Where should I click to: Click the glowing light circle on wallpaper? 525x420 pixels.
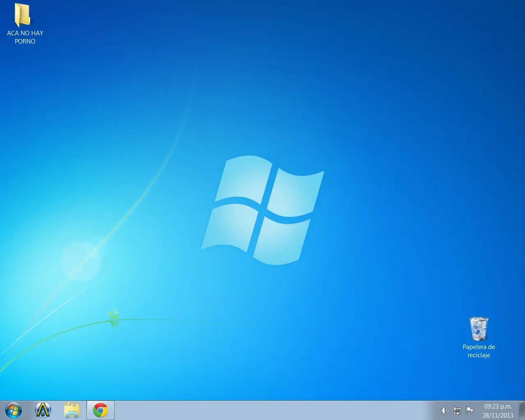click(81, 261)
